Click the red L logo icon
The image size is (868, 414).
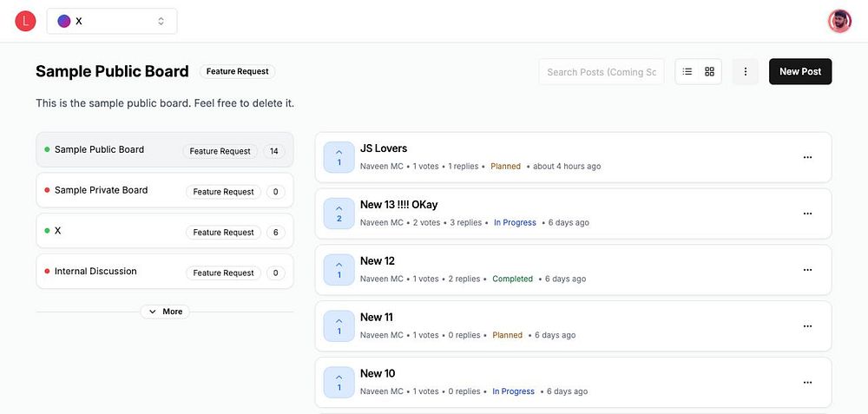click(x=25, y=21)
